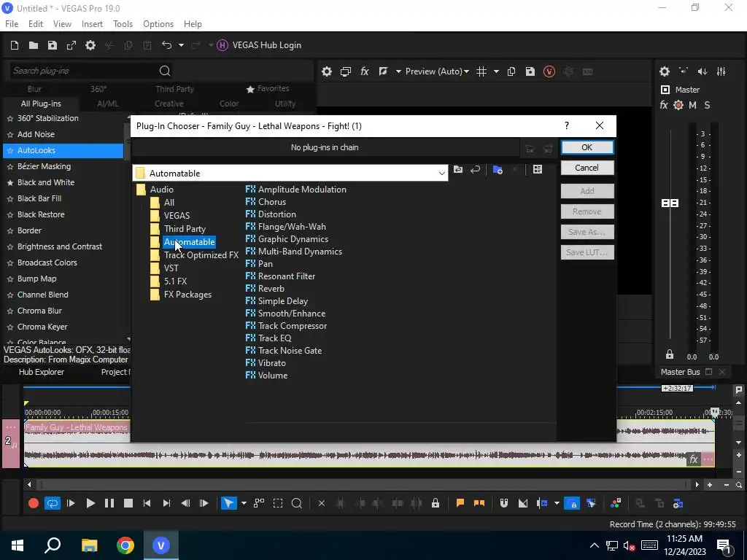Toggle favorite star for Border plug-in
The image size is (747, 560).
point(9,231)
